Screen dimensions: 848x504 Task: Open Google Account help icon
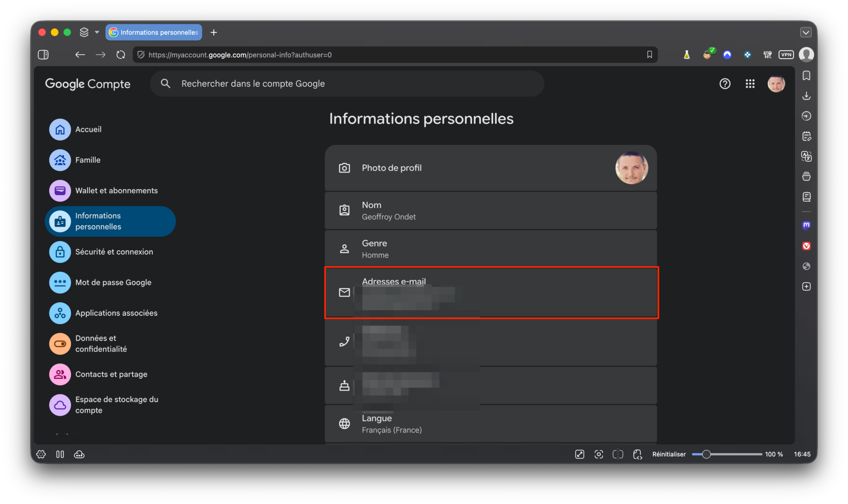(725, 84)
